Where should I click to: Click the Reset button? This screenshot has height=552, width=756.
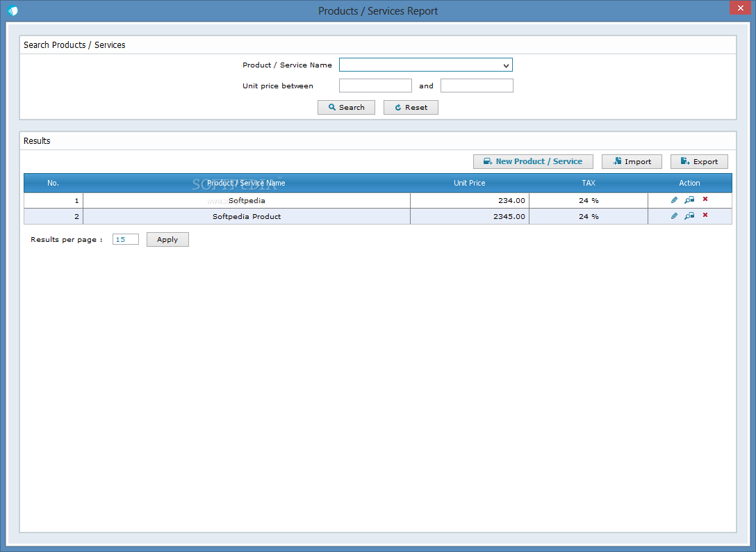(411, 107)
